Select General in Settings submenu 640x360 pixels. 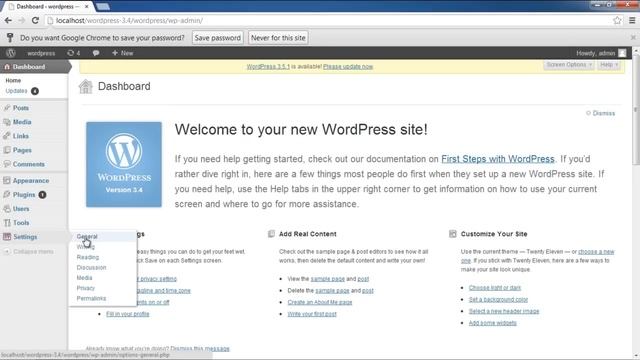coord(87,236)
